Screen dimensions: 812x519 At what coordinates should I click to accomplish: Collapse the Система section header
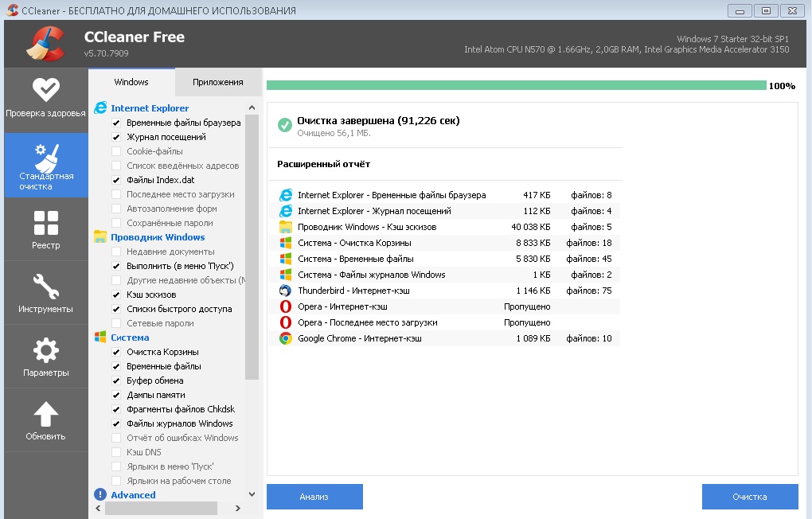[130, 338]
